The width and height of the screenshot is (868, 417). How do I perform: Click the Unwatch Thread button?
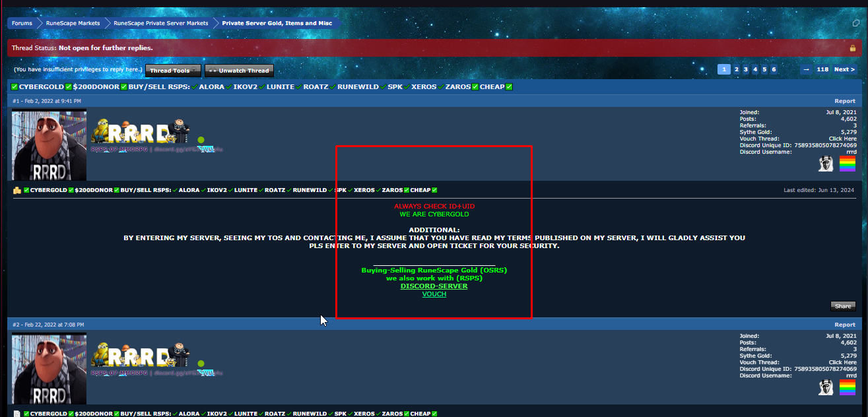[239, 71]
